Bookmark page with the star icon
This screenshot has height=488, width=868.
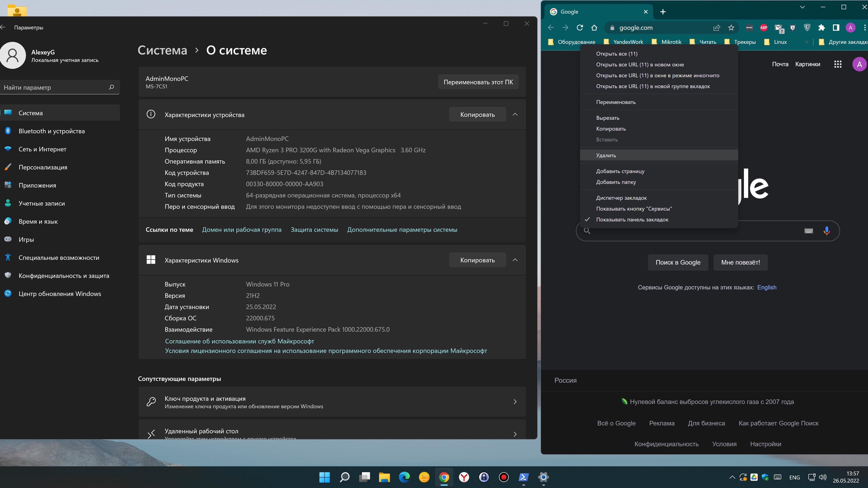point(731,28)
